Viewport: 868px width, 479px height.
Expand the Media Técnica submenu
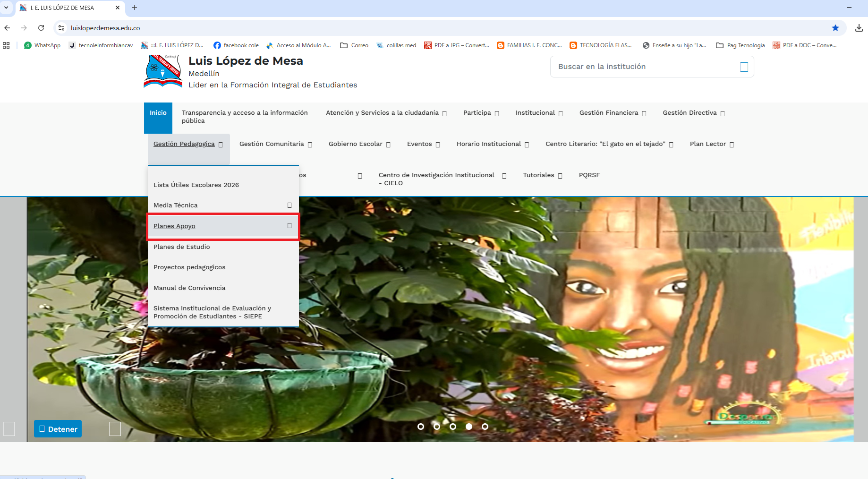289,205
